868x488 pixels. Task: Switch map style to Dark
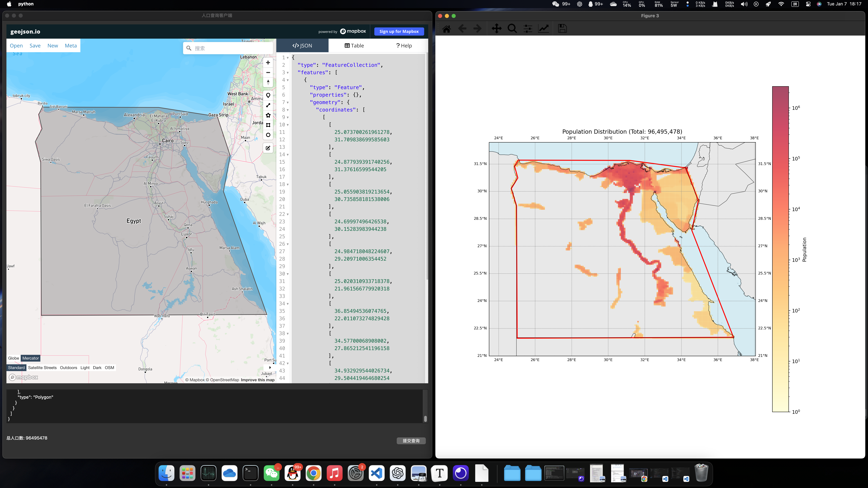97,367
